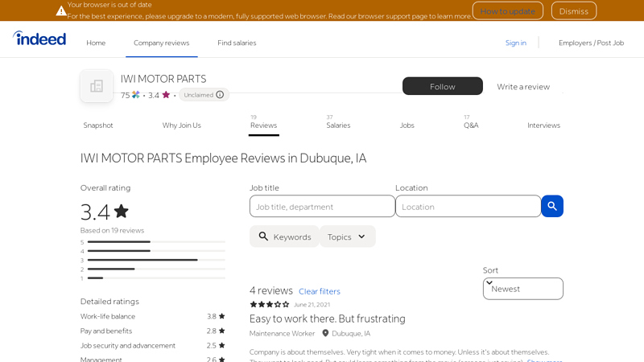The height and width of the screenshot is (362, 644).
Task: Filter by the 2-star rating bar
Action: [x=153, y=269]
